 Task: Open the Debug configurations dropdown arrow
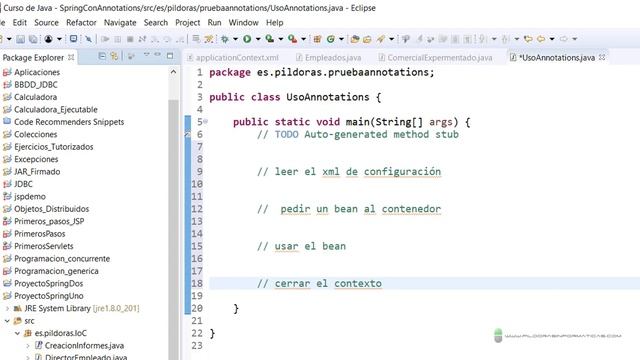[236, 39]
